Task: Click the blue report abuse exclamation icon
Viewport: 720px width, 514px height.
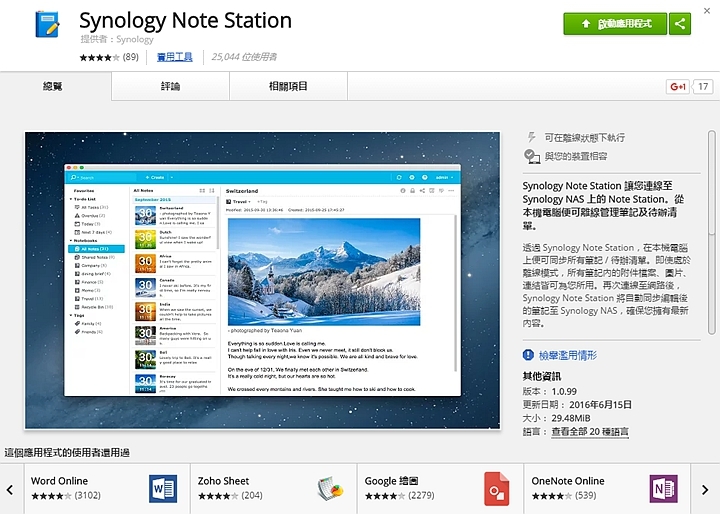Action: (x=528, y=355)
